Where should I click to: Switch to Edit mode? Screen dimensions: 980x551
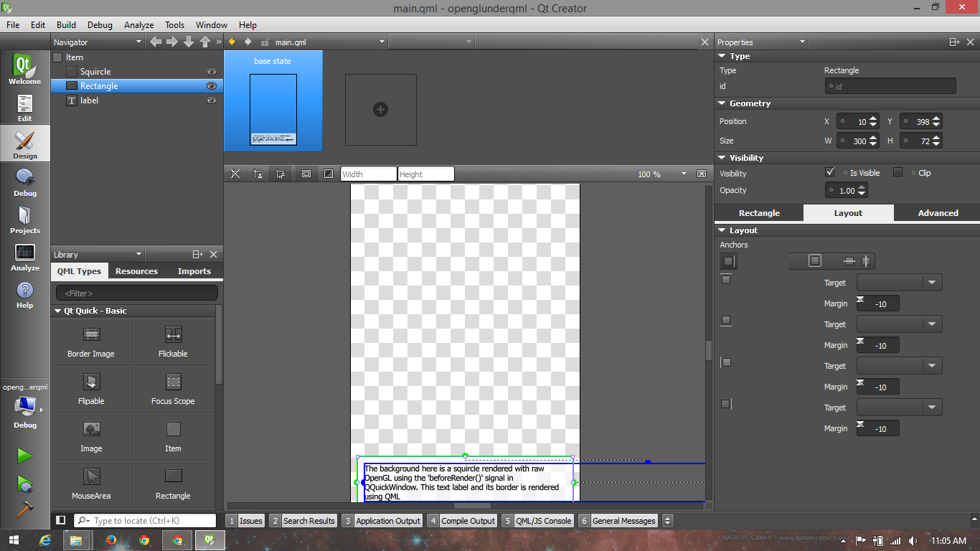tap(25, 107)
